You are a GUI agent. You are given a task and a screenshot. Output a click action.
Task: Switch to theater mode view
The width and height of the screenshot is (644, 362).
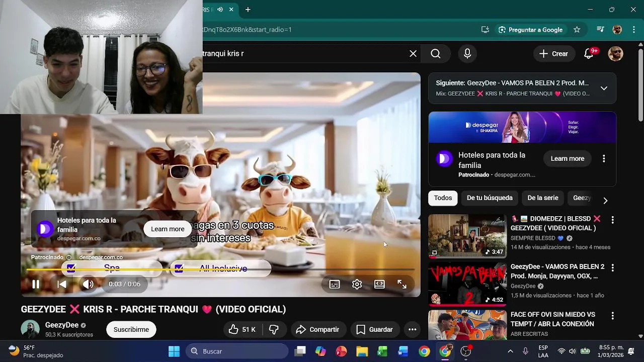(x=379, y=284)
